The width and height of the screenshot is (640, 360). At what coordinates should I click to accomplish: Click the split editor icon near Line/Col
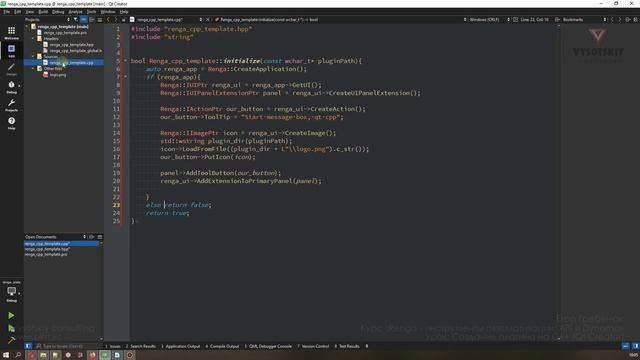pyautogui.click(x=557, y=20)
